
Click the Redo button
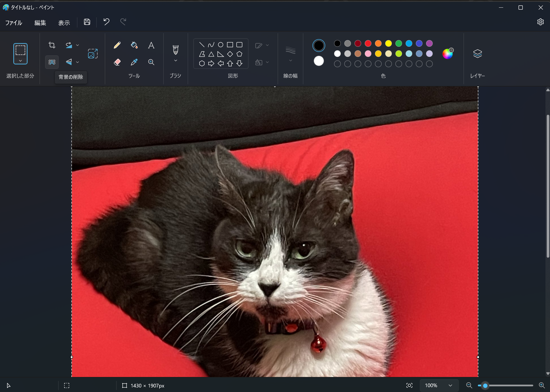point(123,22)
